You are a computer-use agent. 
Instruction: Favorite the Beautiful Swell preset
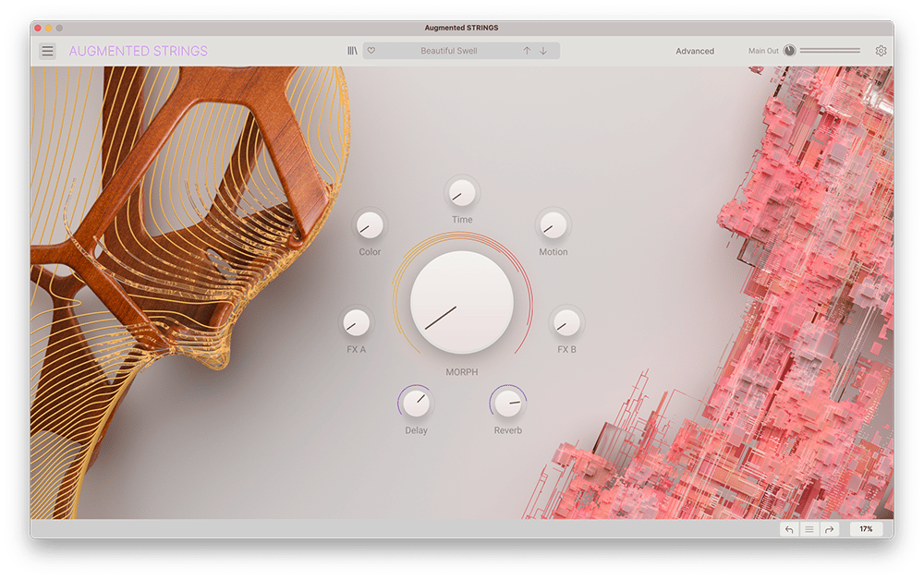click(x=373, y=51)
